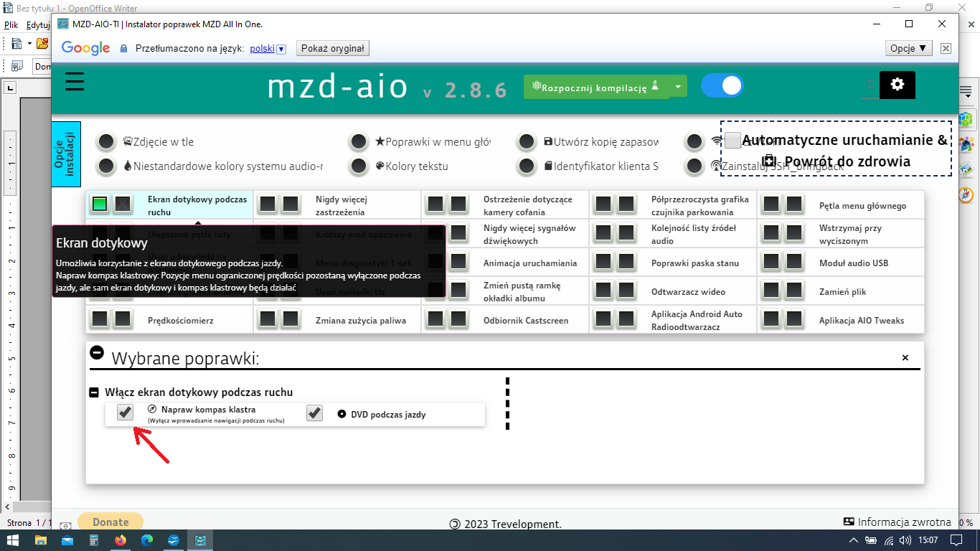Start compilation with Rozpocznij kompilację button

click(595, 86)
